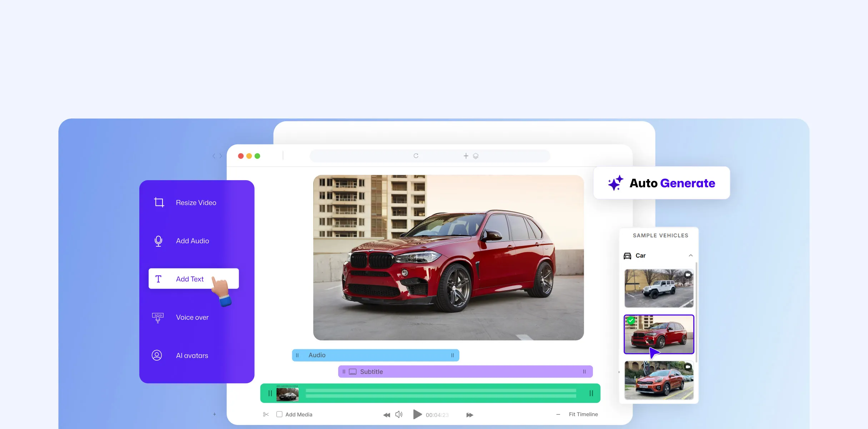This screenshot has width=868, height=429.
Task: Click the Car category icon
Action: pyautogui.click(x=628, y=255)
